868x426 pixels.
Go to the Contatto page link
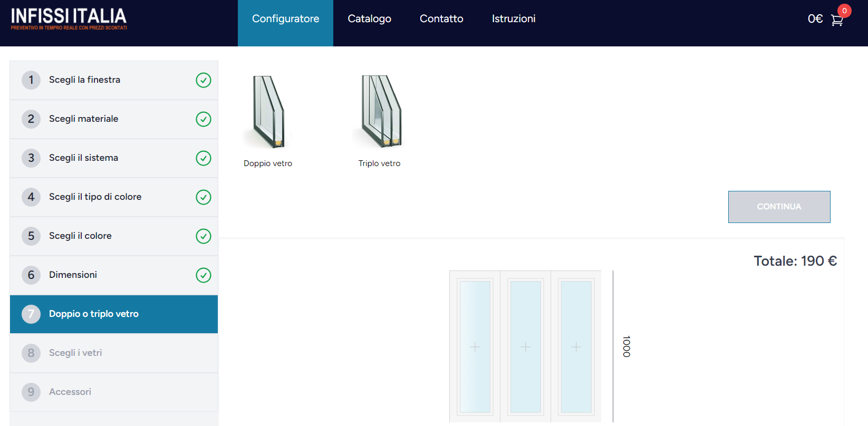click(441, 19)
